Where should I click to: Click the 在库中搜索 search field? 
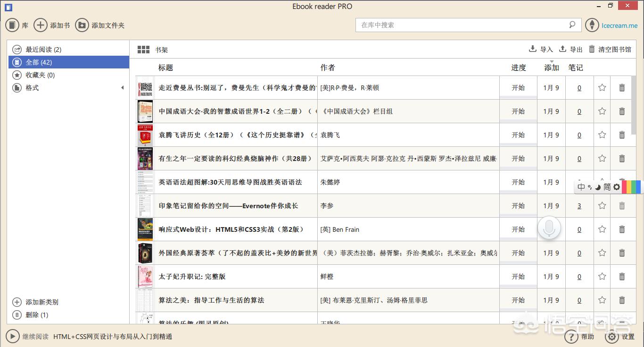point(462,25)
